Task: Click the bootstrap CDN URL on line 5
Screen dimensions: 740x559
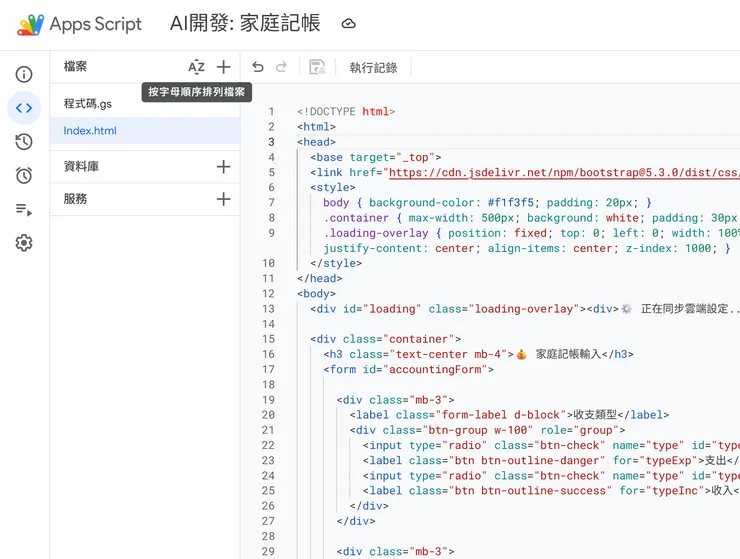Action: click(564, 172)
